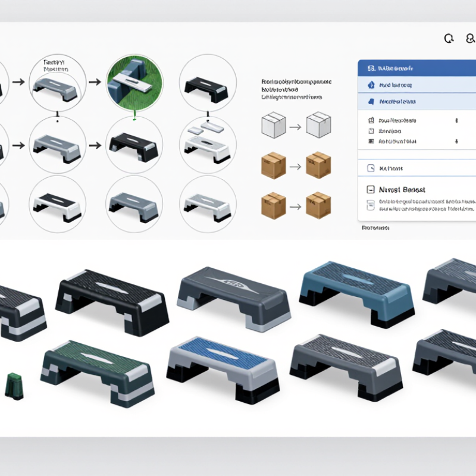
Task: Select the bottom-row circle with light silver step
Action: point(208,204)
